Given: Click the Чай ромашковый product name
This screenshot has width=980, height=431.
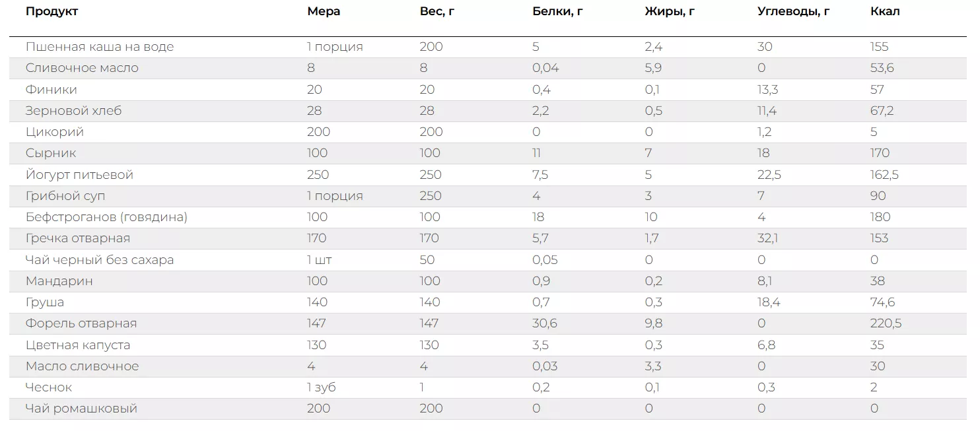Looking at the screenshot, I should (81, 409).
